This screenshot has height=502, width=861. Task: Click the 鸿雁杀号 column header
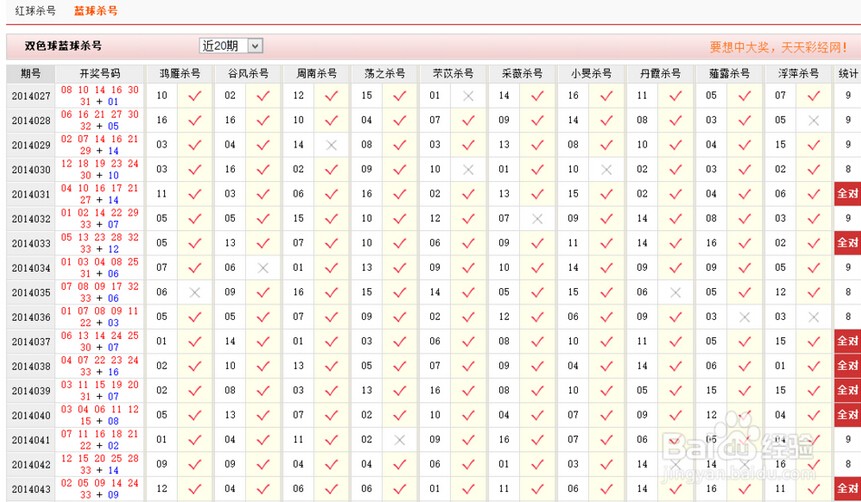tap(179, 74)
